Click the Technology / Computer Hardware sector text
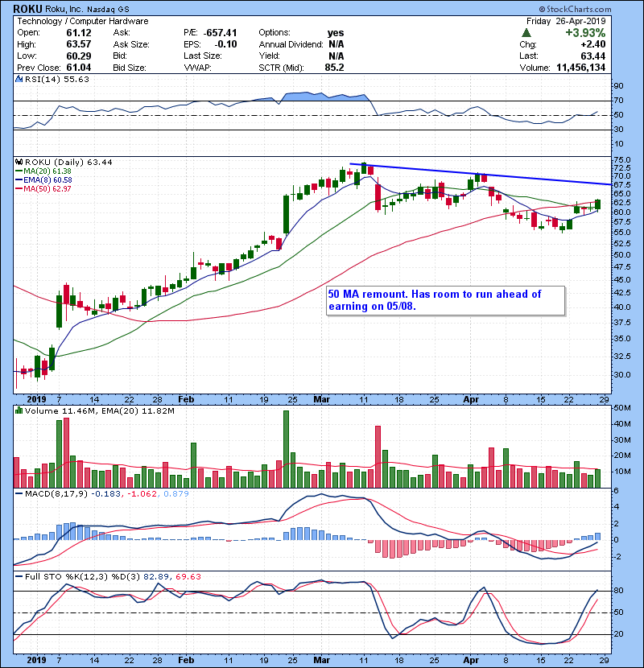The image size is (644, 668). click(83, 21)
